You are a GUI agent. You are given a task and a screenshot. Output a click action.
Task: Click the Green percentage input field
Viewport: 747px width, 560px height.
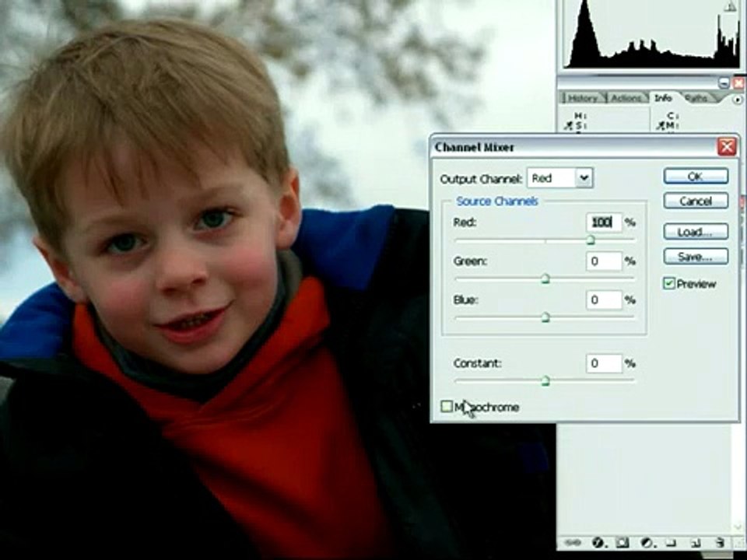pyautogui.click(x=604, y=261)
